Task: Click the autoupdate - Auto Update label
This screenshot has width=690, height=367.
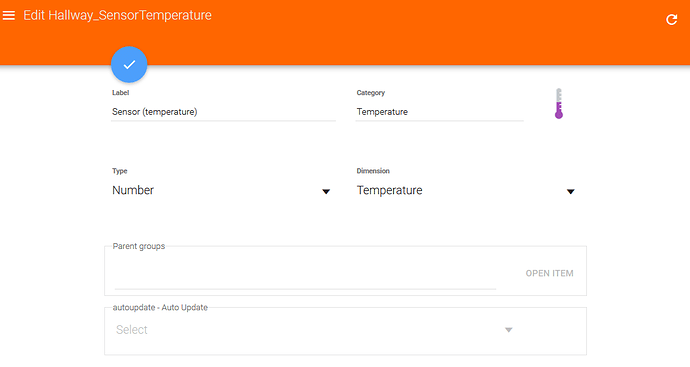Action: pos(160,308)
